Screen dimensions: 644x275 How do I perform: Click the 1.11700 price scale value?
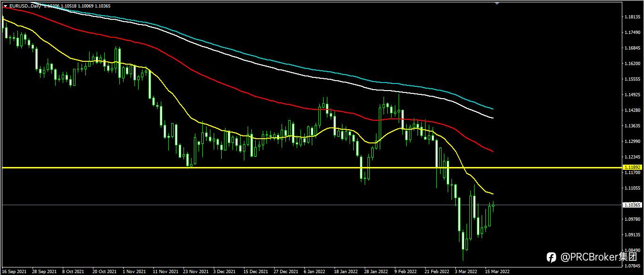[x=632, y=173]
